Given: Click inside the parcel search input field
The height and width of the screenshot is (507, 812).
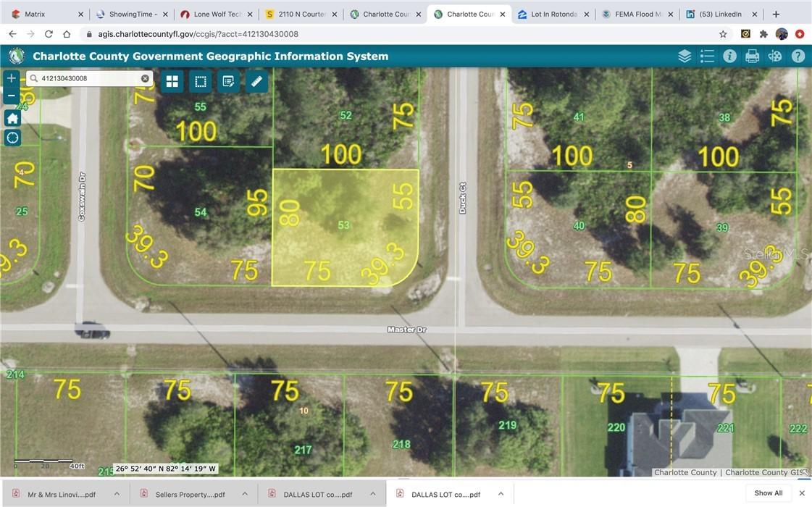Looking at the screenshot, I should [x=87, y=78].
